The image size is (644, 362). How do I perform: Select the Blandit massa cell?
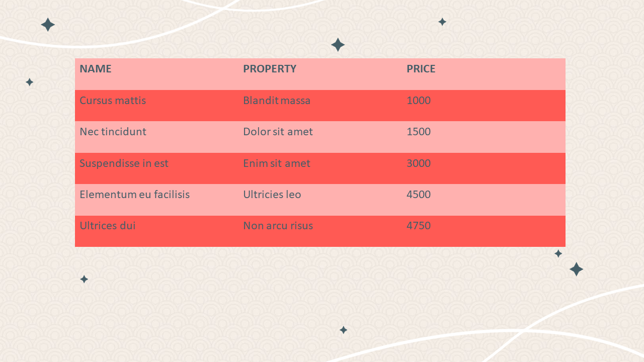[x=277, y=101]
